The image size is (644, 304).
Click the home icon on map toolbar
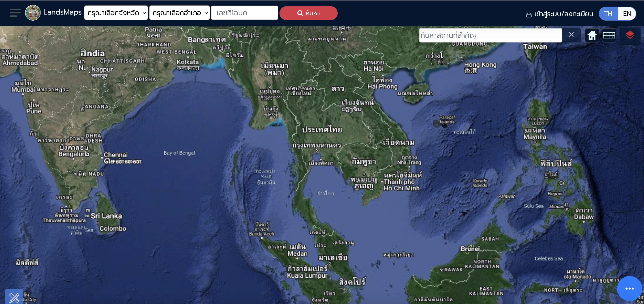[592, 35]
